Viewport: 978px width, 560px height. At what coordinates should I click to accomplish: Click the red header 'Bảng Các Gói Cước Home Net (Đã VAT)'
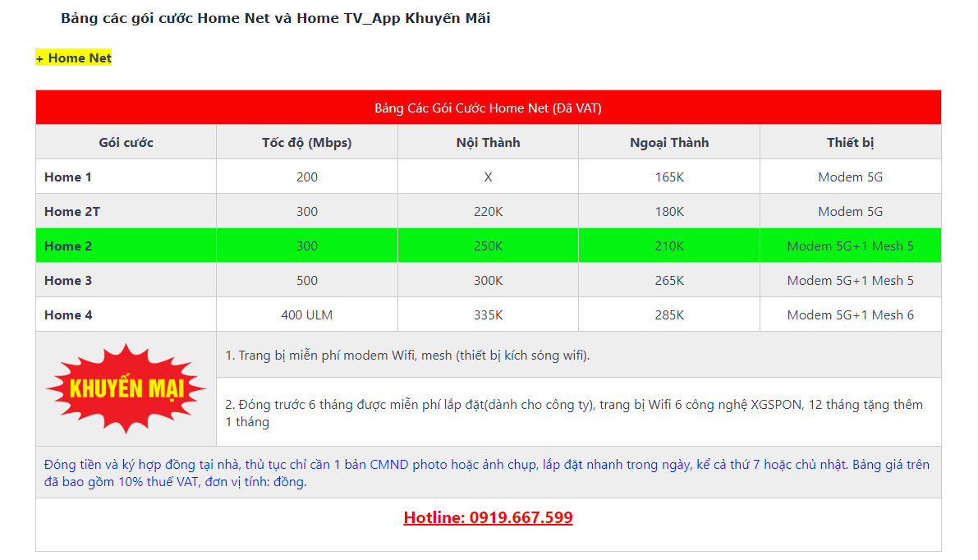[x=488, y=108]
